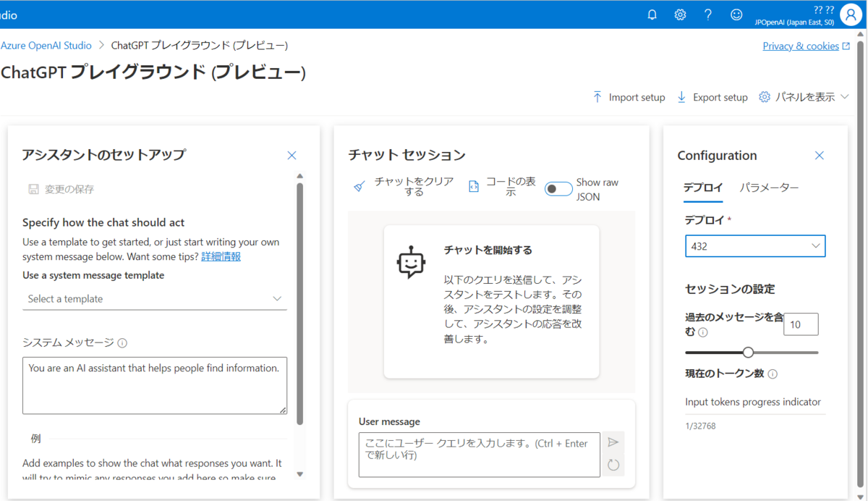868x501 pixels.
Task: Click the Import setup upload arrow icon
Action: pos(597,97)
